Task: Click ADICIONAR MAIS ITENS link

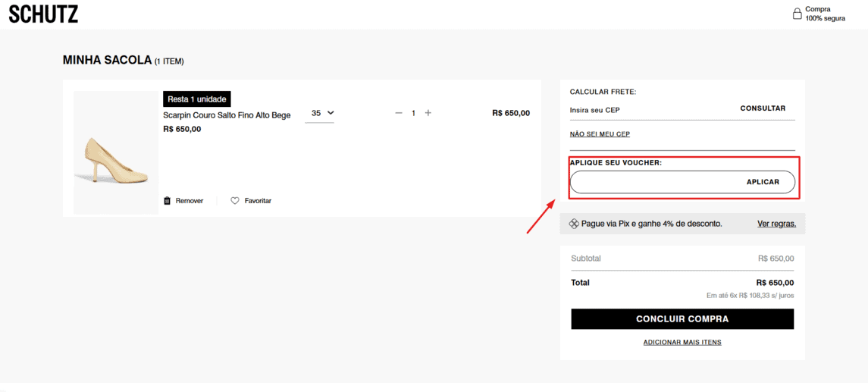Action: (x=682, y=342)
